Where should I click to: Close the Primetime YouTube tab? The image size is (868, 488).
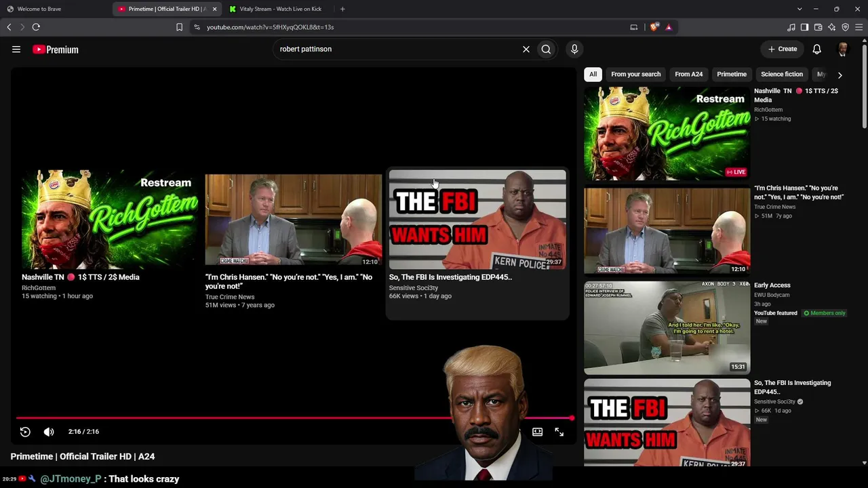(x=215, y=9)
